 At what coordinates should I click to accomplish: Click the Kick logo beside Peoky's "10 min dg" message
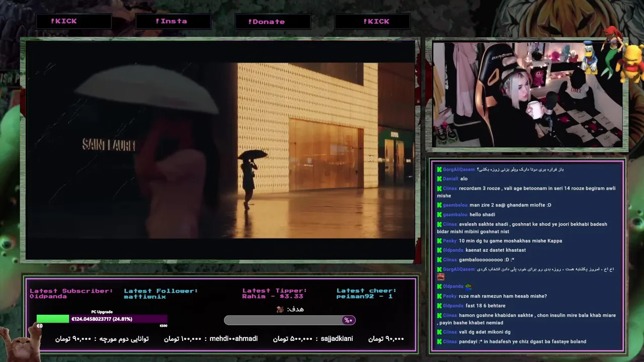click(439, 241)
